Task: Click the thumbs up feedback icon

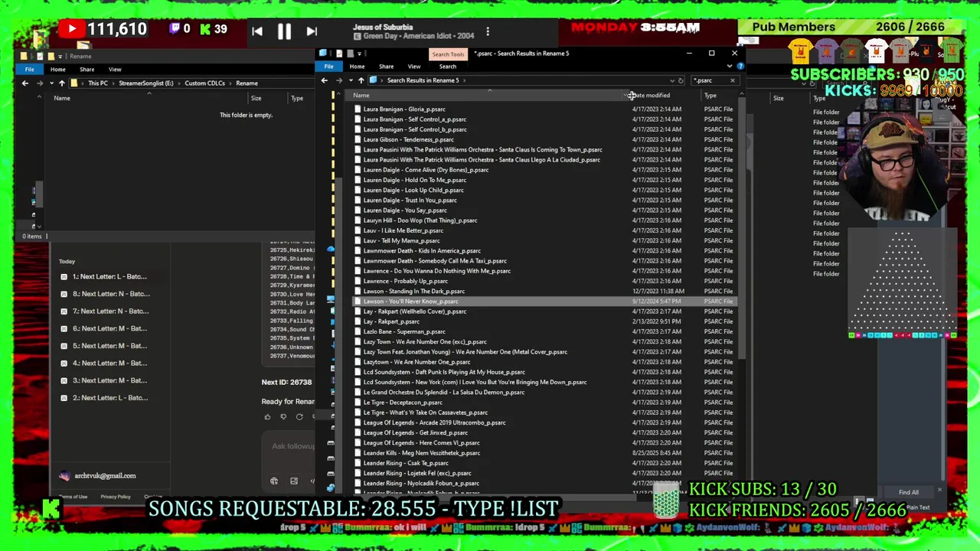Action: coord(267,417)
